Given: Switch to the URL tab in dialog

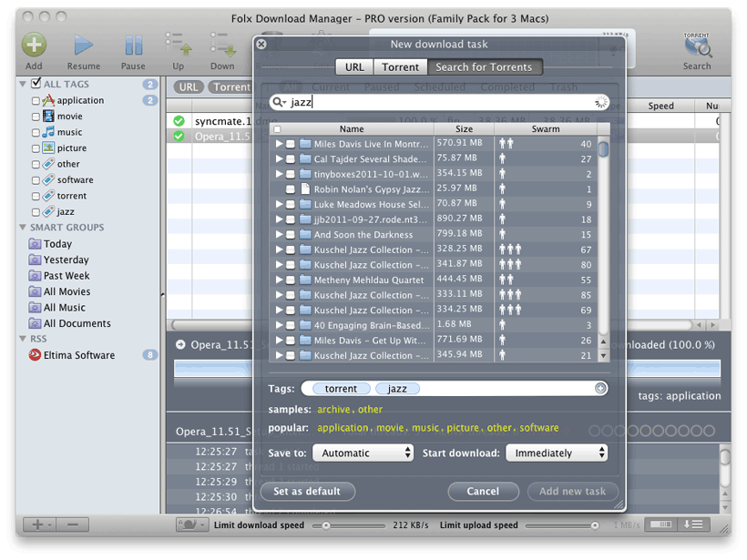Looking at the screenshot, I should tap(354, 67).
